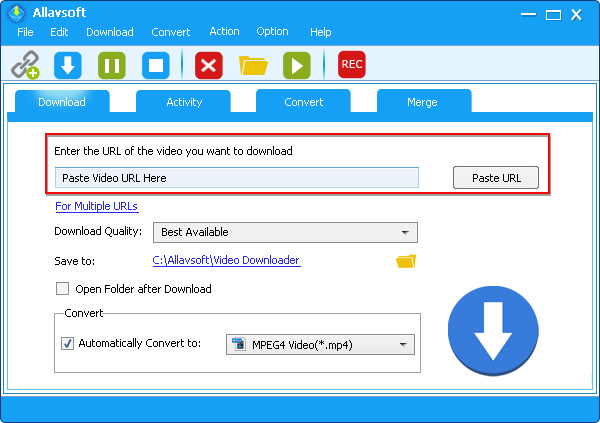This screenshot has width=600, height=423.
Task: Open the Option menu
Action: 272,31
